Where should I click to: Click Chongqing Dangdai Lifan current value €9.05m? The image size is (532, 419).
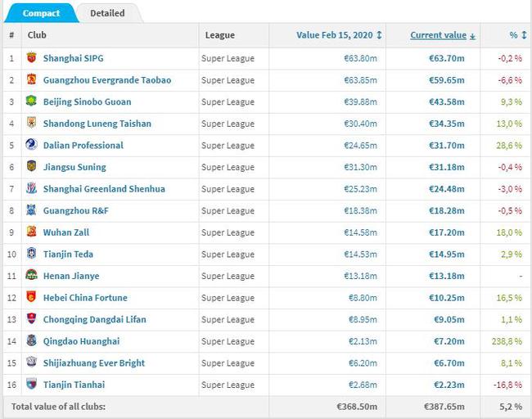click(450, 319)
